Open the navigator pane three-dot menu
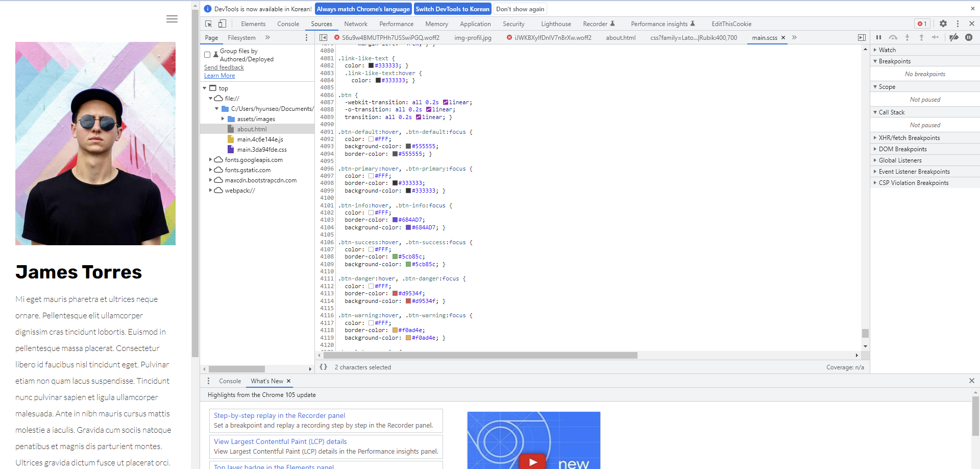 [x=306, y=37]
